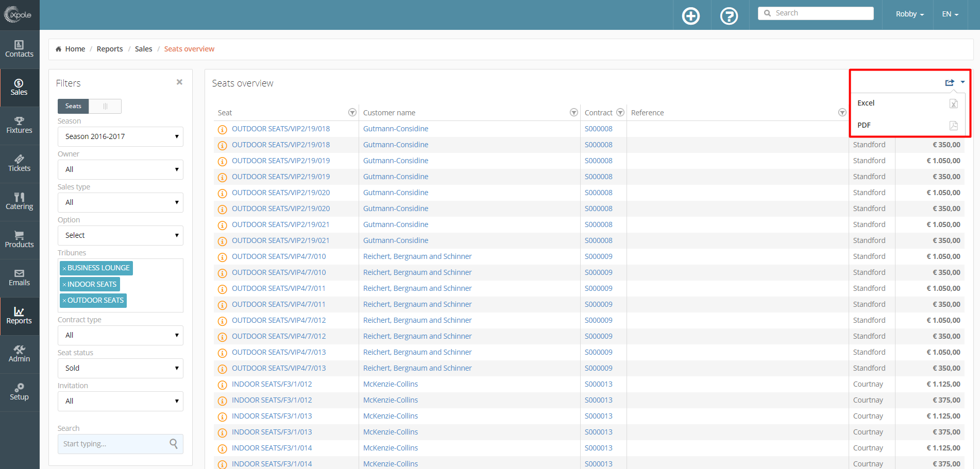Remove the BUSINESS LOUNGE tribune tag

(x=64, y=268)
